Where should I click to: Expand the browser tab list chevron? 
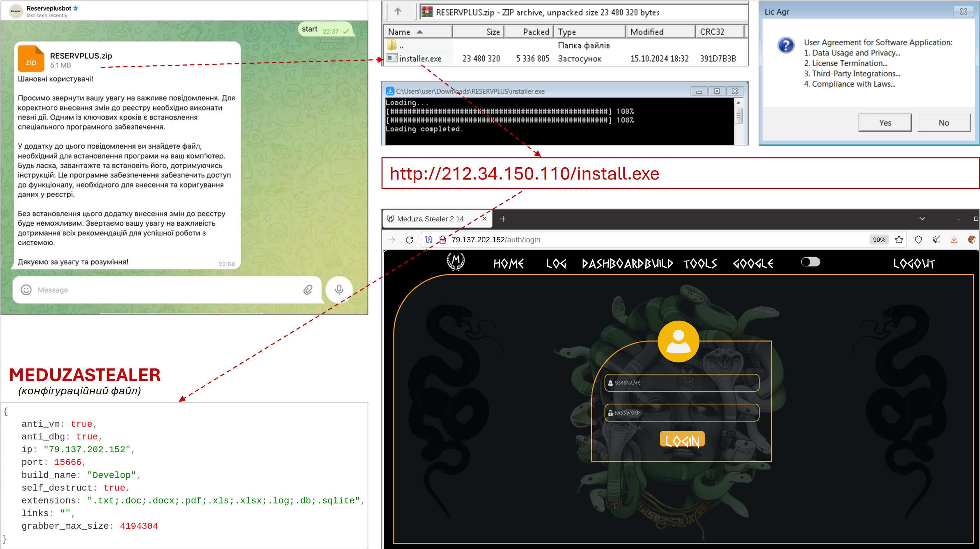[x=922, y=218]
